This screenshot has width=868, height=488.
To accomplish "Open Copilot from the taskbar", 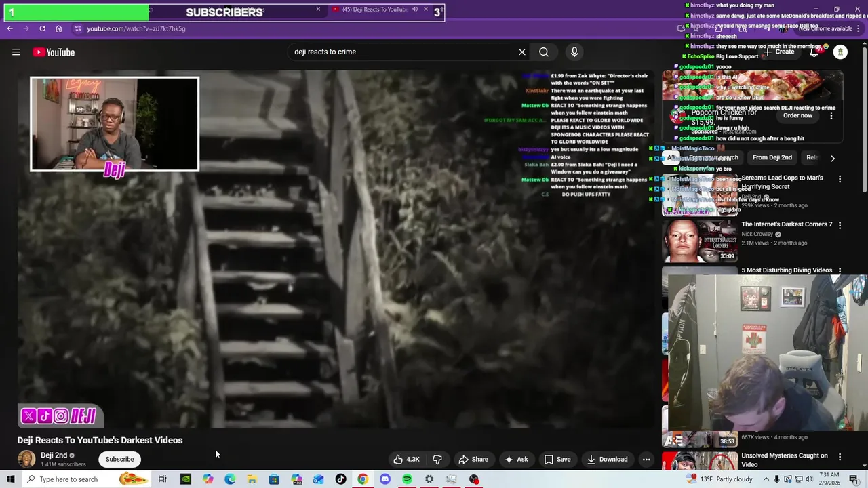I will click(x=208, y=479).
